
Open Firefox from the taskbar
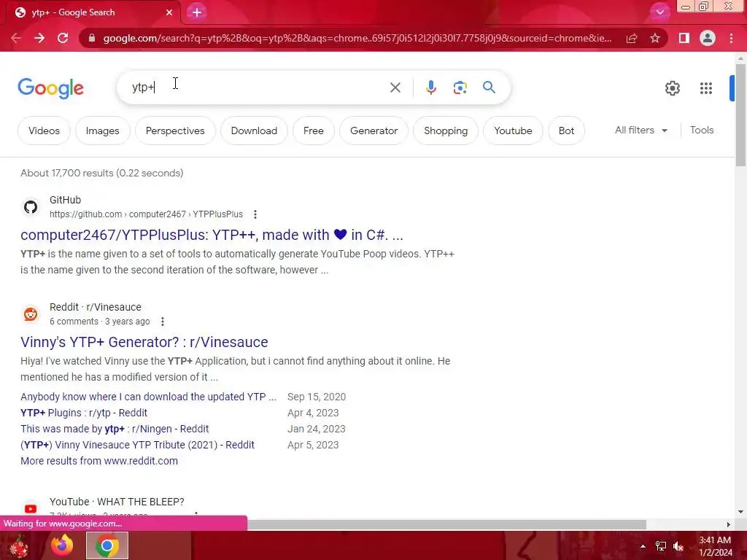coord(62,545)
